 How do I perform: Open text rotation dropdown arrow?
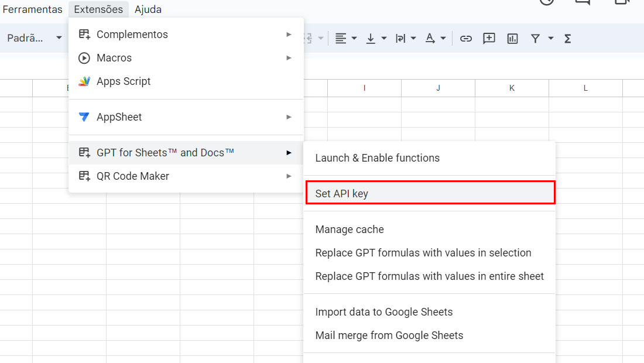tap(443, 39)
